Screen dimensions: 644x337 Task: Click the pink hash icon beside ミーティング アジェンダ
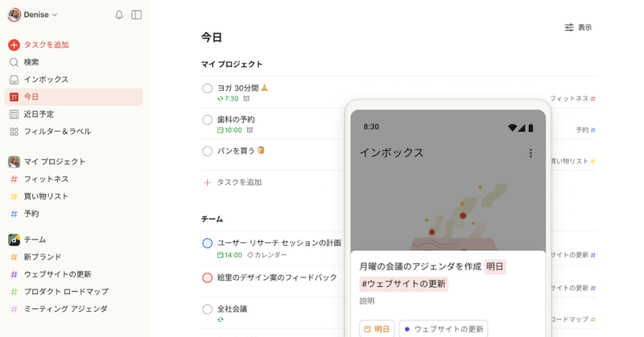(14, 309)
